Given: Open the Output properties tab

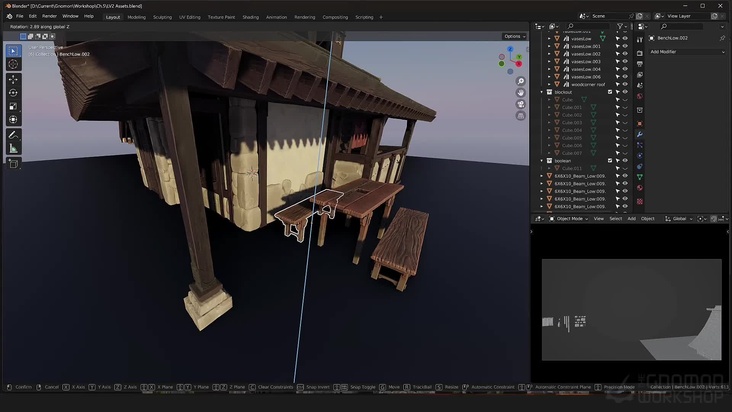Looking at the screenshot, I should 640,64.
